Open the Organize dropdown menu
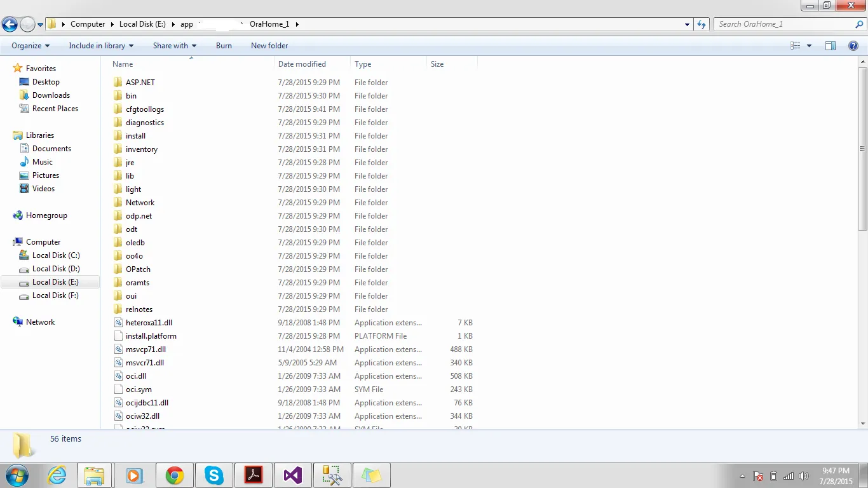Image resolution: width=868 pixels, height=488 pixels. [31, 46]
